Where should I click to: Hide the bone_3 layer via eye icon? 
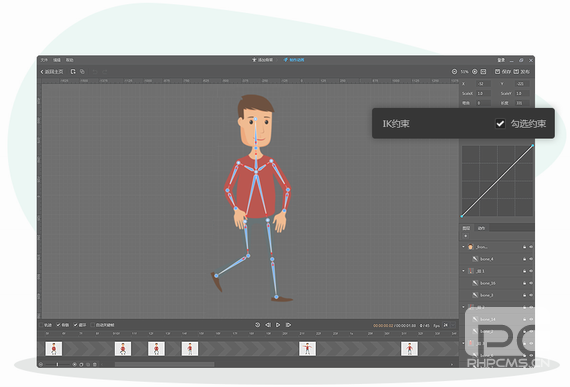[x=531, y=295]
